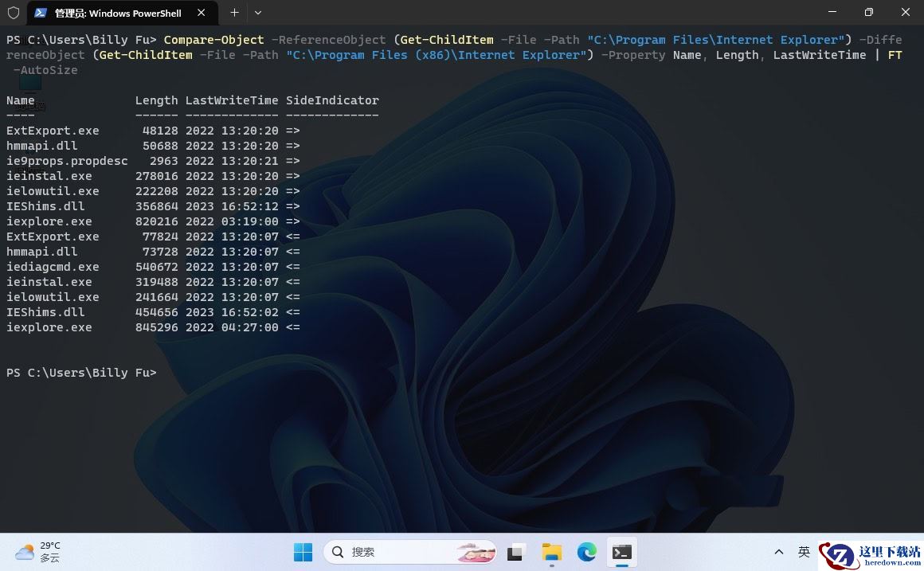Viewport: 924px width, 571px height.
Task: Click the SideIndicator column header
Action: point(332,100)
